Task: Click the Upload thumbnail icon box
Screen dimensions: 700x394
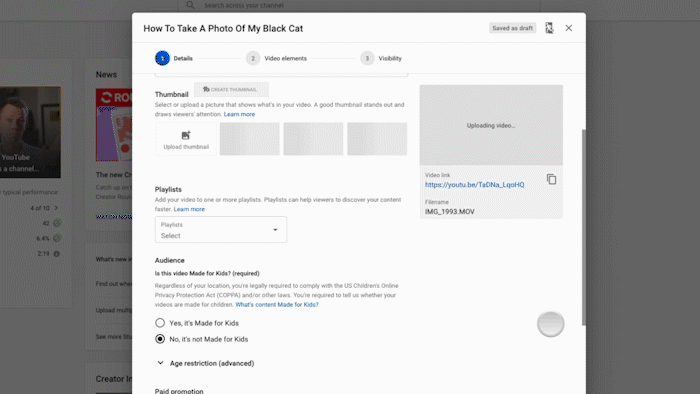Action: point(186,139)
